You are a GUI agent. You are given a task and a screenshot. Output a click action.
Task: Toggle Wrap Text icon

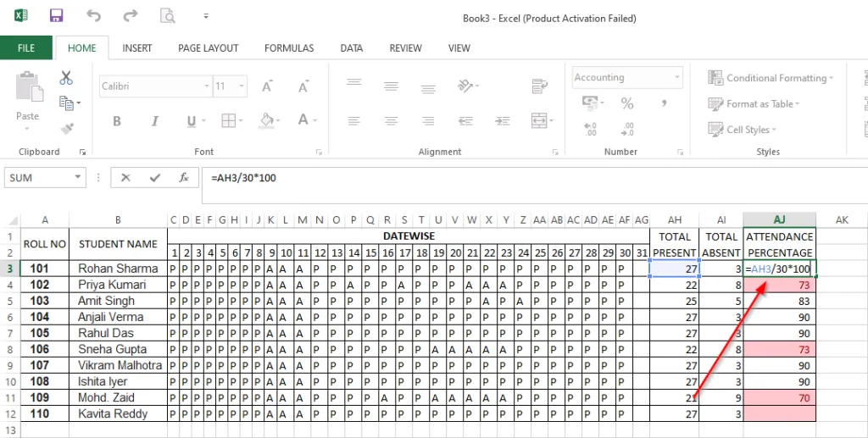point(539,86)
